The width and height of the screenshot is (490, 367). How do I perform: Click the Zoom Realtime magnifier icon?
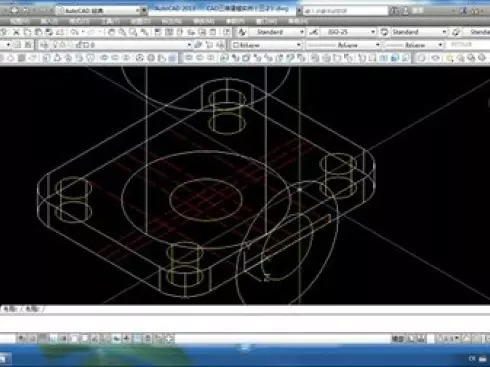click(123, 32)
